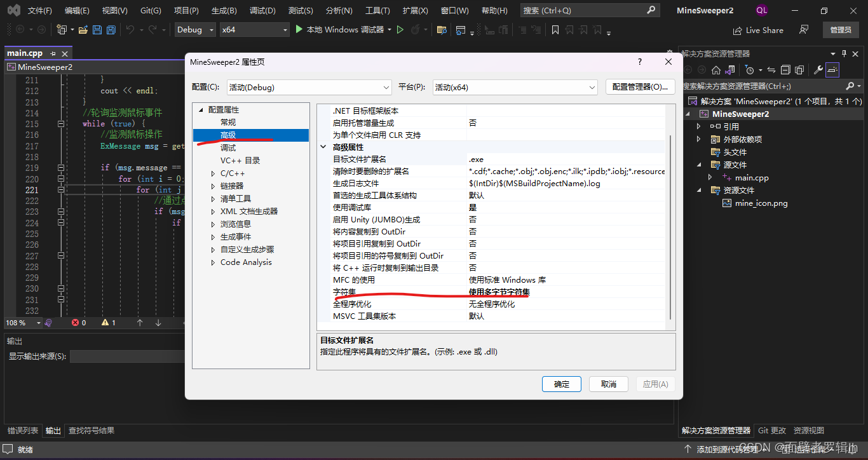Select mine_icon.png in Solution Explorer
Image resolution: width=868 pixels, height=460 pixels.
761,203
